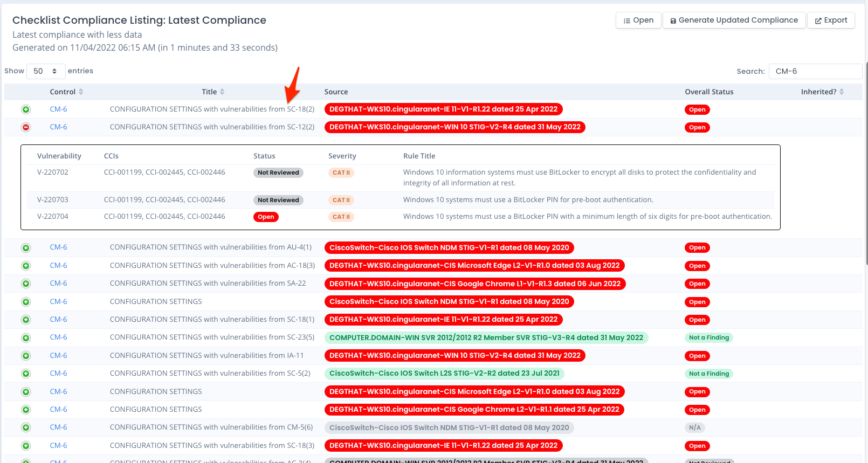The width and height of the screenshot is (868, 463).
Task: Click the Open status badge for V-220704
Action: click(266, 217)
